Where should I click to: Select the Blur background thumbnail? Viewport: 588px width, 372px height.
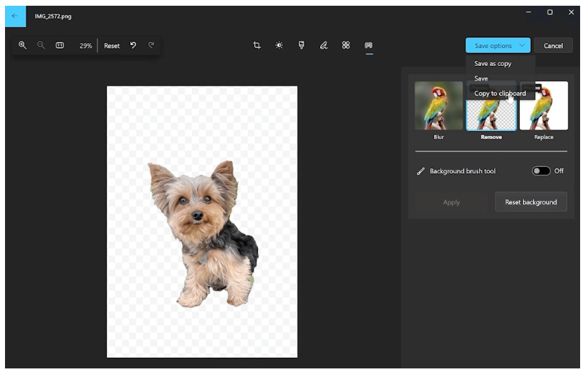pyautogui.click(x=438, y=106)
